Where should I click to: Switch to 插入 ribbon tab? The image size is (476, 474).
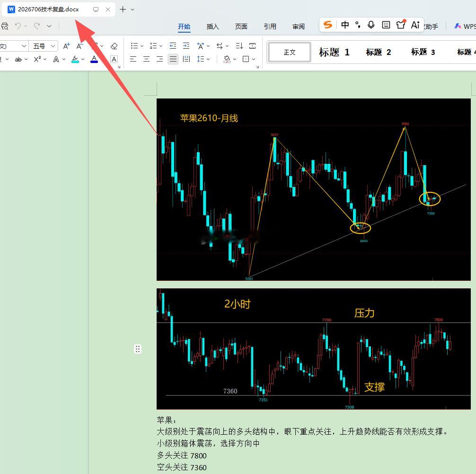[212, 27]
